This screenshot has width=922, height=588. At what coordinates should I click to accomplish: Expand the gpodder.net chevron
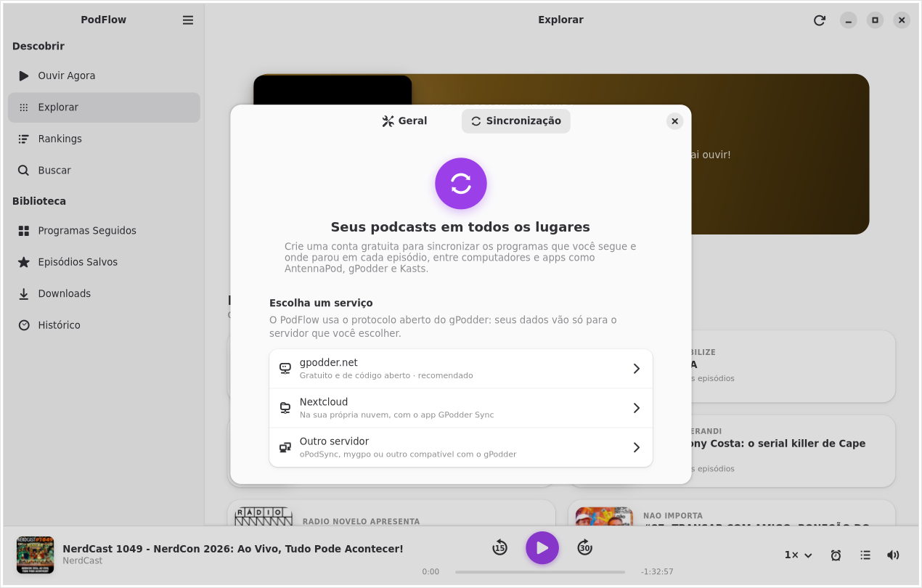[x=637, y=369]
